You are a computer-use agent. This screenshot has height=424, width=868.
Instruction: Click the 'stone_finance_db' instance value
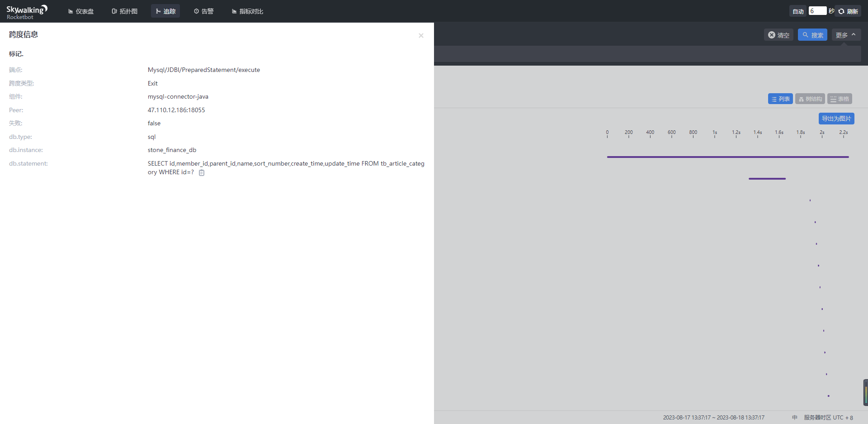pyautogui.click(x=172, y=150)
